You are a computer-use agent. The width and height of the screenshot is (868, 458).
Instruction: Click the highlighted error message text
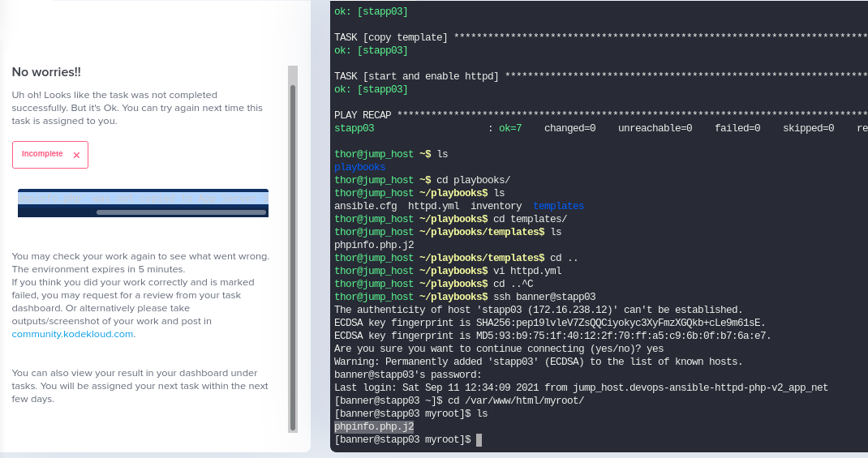(x=143, y=198)
